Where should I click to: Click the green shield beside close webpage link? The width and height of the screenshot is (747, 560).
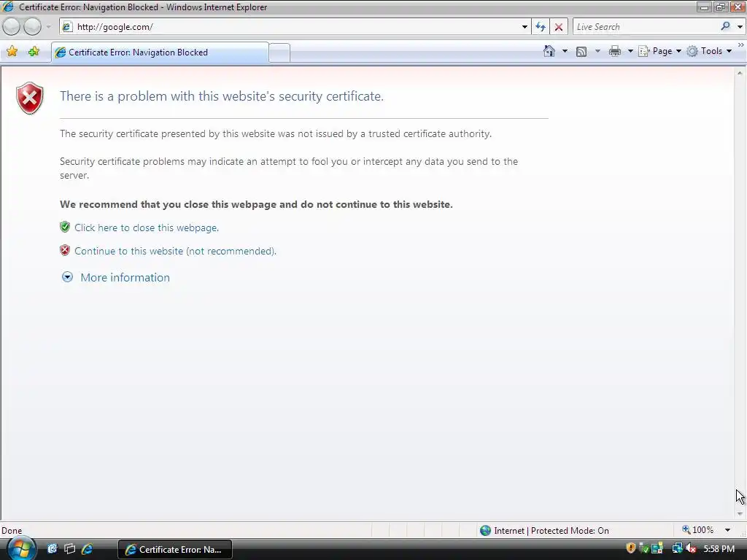[65, 227]
